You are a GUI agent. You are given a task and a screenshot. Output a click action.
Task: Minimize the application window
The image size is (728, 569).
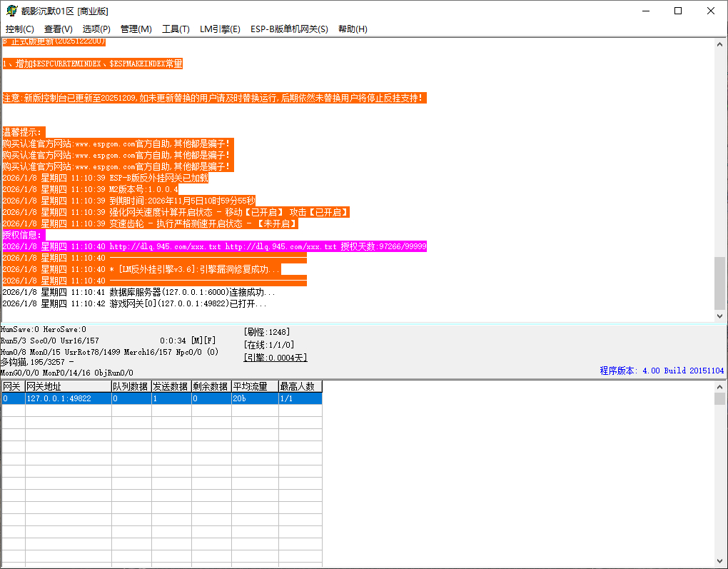(645, 11)
